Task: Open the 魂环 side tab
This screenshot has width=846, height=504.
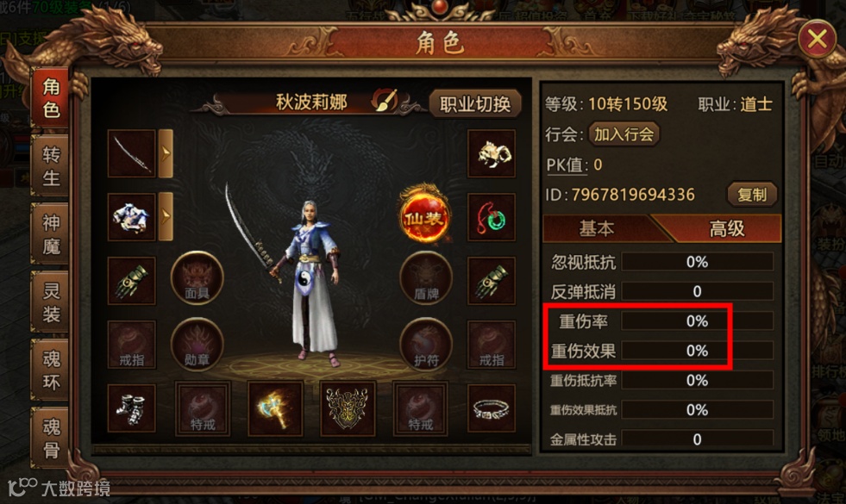Action: tap(51, 370)
